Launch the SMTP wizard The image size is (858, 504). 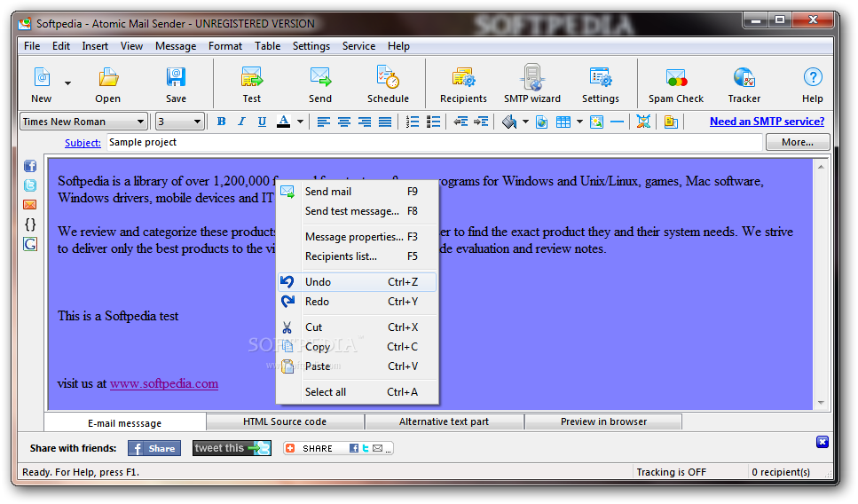click(x=531, y=83)
